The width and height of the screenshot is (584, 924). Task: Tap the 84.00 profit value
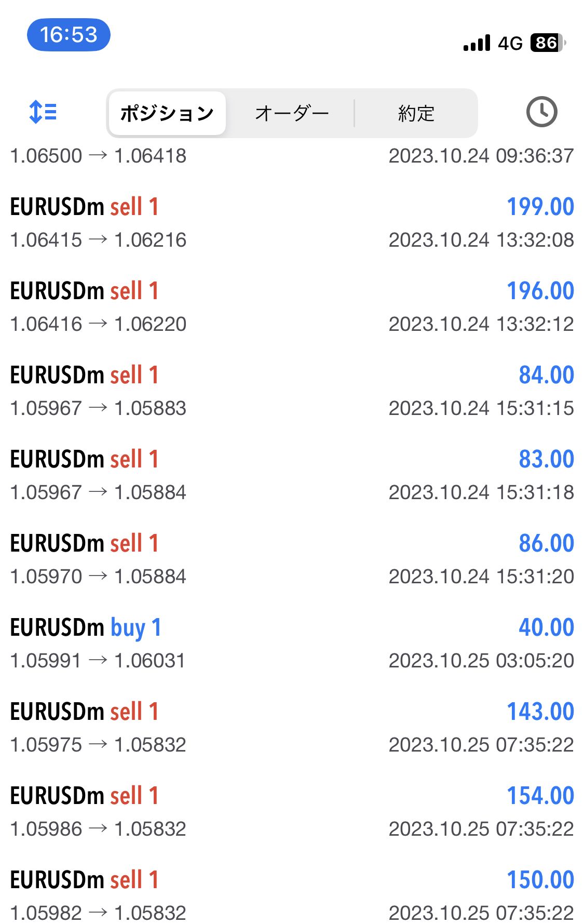click(546, 375)
